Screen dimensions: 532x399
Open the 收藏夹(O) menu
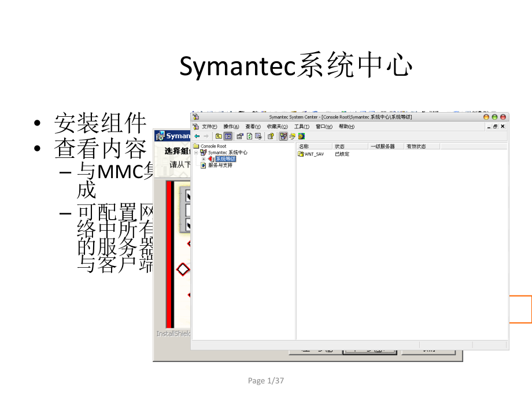coord(277,127)
